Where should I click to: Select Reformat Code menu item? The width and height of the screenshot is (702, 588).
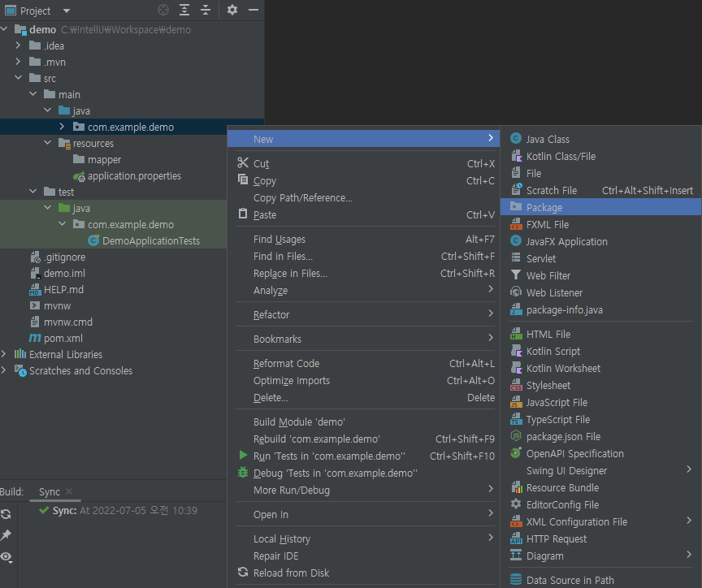pyautogui.click(x=287, y=363)
